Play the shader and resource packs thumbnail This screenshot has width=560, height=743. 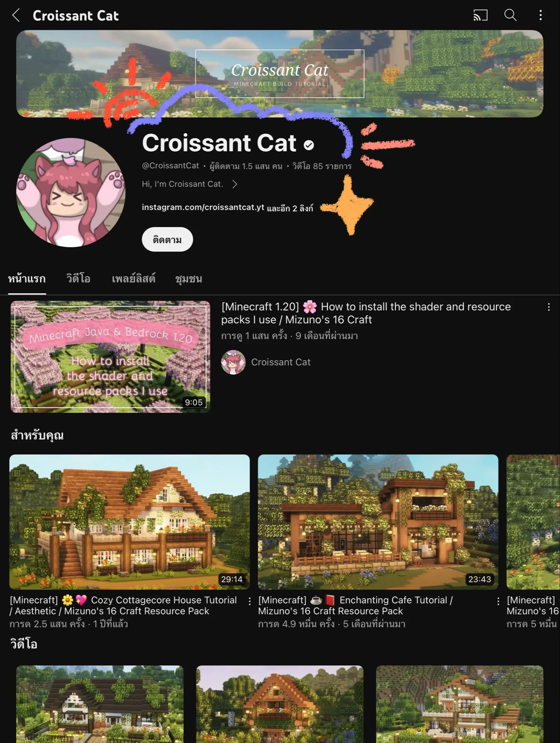pyautogui.click(x=110, y=357)
